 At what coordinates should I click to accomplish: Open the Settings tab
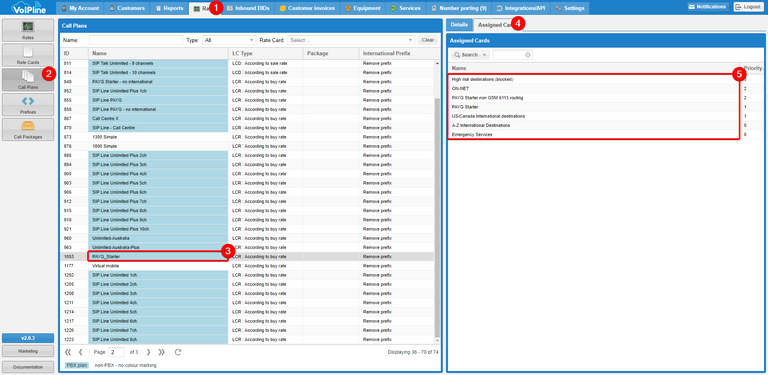tap(570, 8)
